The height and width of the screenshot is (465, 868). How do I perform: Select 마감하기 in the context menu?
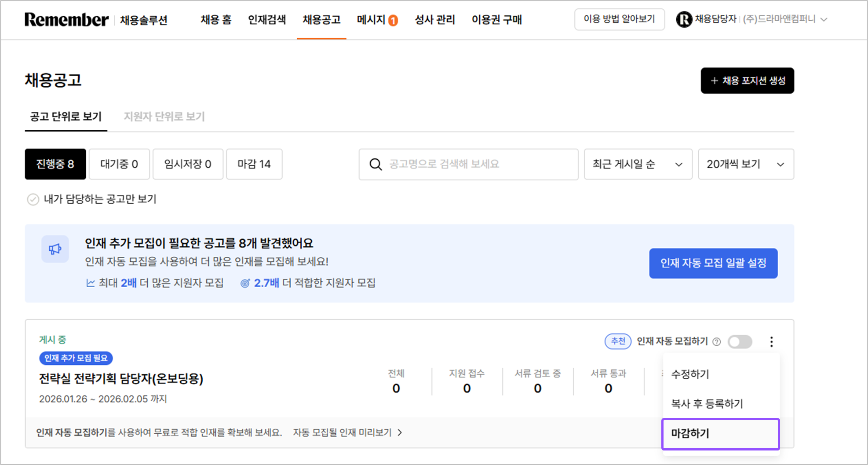720,434
